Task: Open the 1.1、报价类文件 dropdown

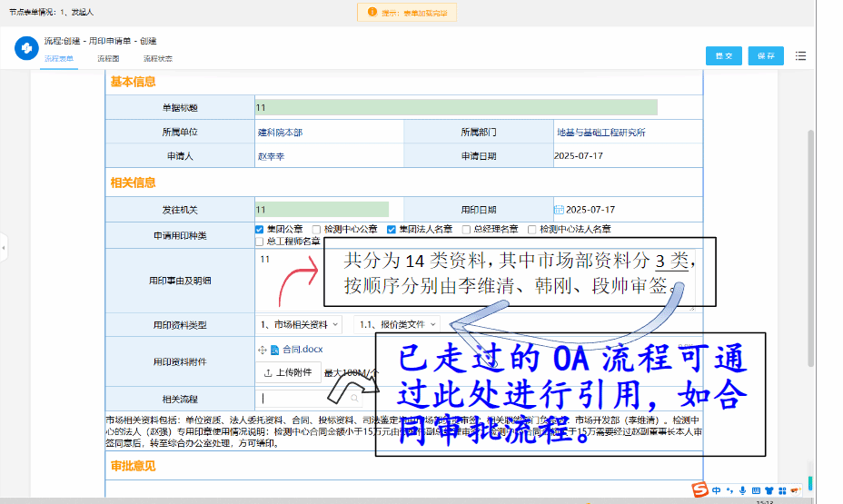Action: (x=397, y=324)
